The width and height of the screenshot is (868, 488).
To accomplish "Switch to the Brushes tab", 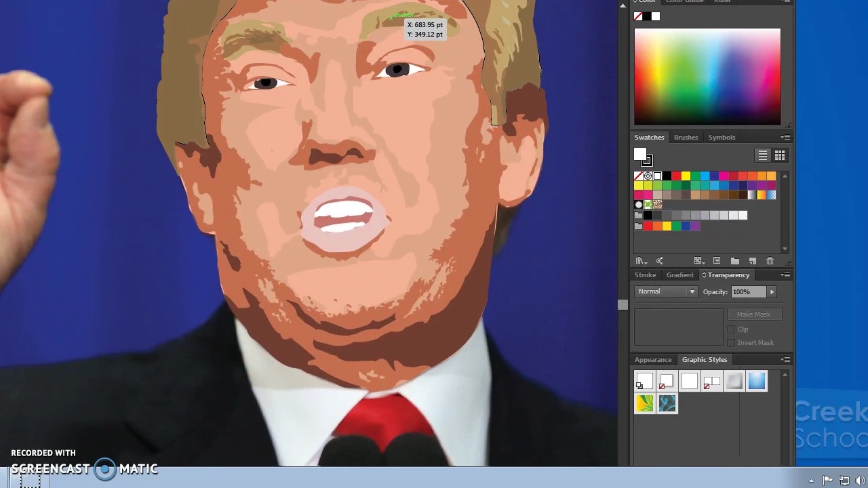I will (686, 138).
